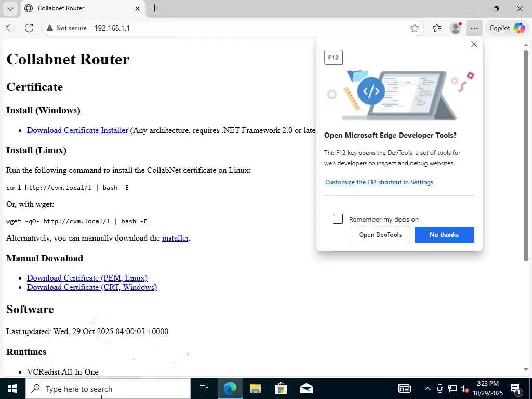Open the tab actions chevron menu

[10, 9]
